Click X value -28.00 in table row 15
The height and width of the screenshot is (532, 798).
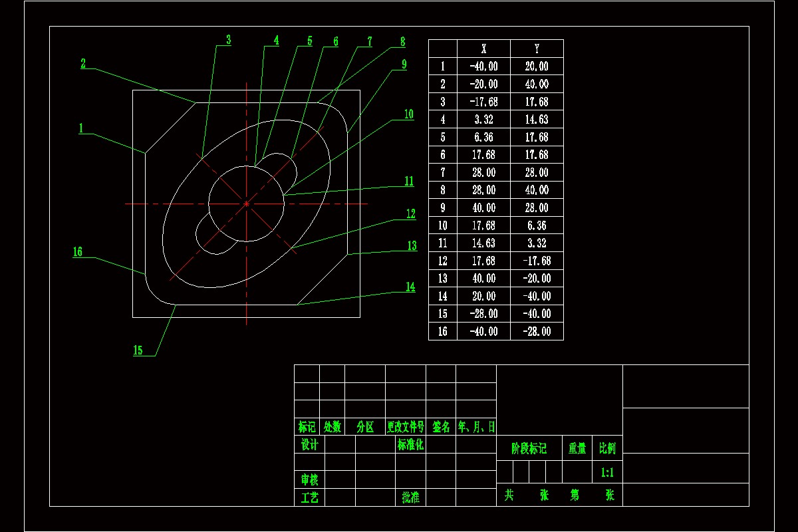(483, 314)
